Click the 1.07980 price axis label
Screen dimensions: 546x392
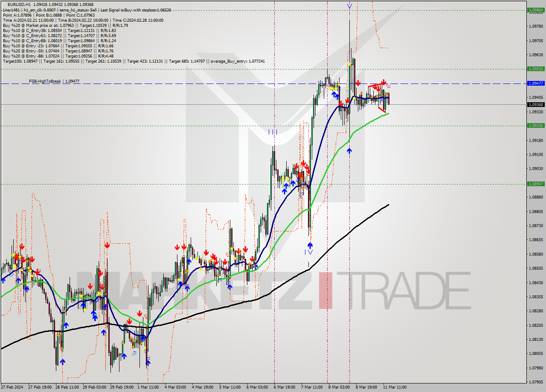(x=535, y=368)
